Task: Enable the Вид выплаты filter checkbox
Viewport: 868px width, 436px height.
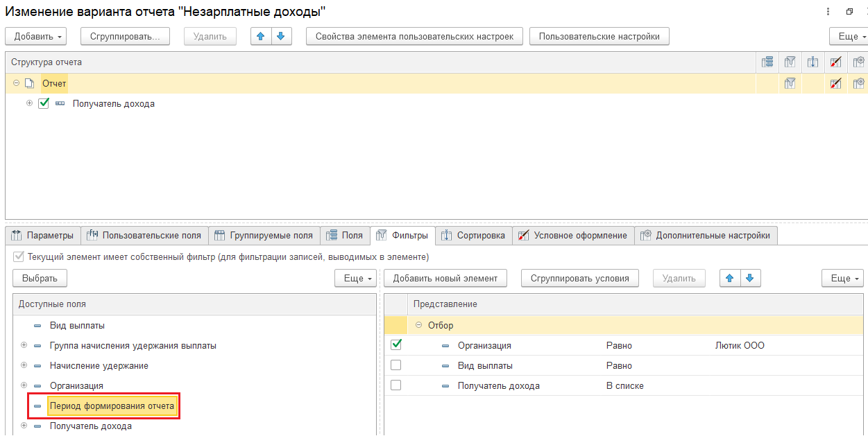Action: pos(396,365)
